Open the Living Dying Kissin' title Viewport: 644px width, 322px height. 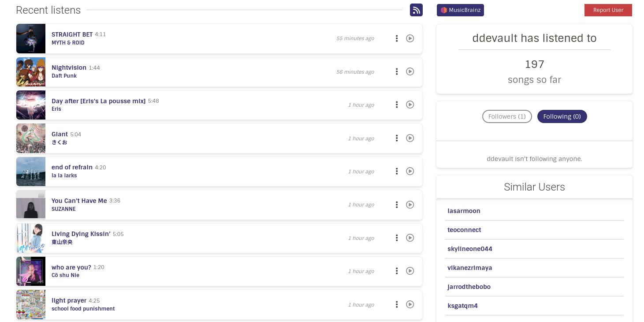[81, 234]
